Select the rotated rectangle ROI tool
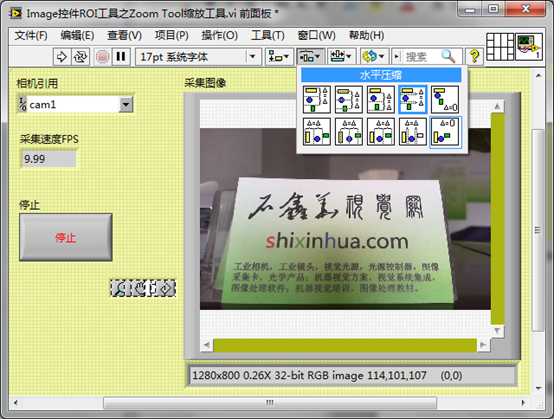The image size is (554, 419). (167, 288)
